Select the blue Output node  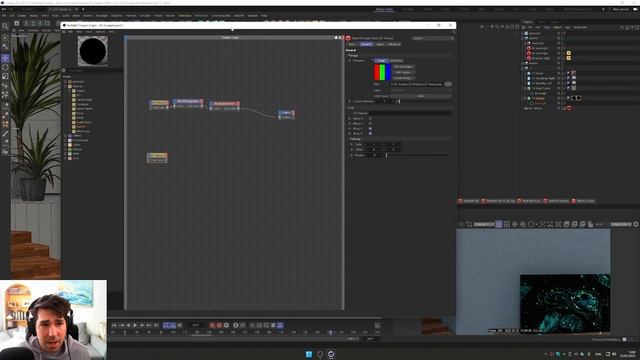click(x=287, y=114)
